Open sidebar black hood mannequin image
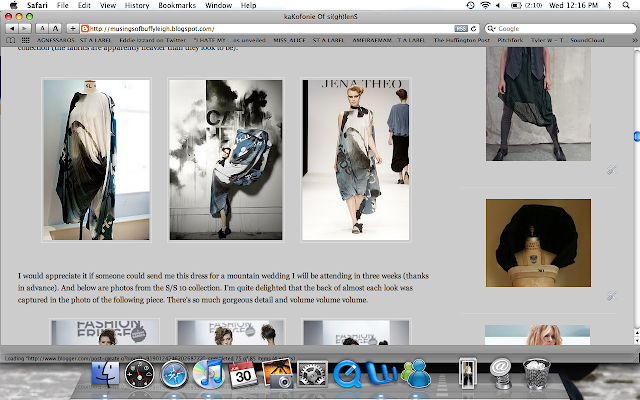640x400 pixels. 538,243
